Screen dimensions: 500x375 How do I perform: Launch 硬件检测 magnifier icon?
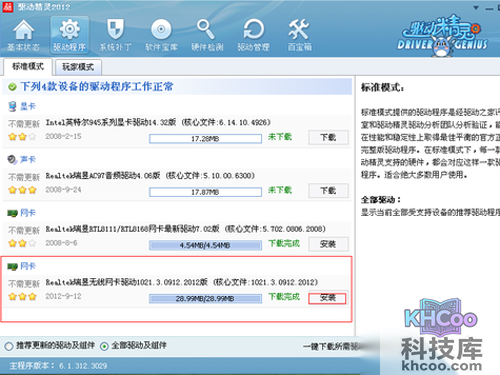click(x=207, y=35)
